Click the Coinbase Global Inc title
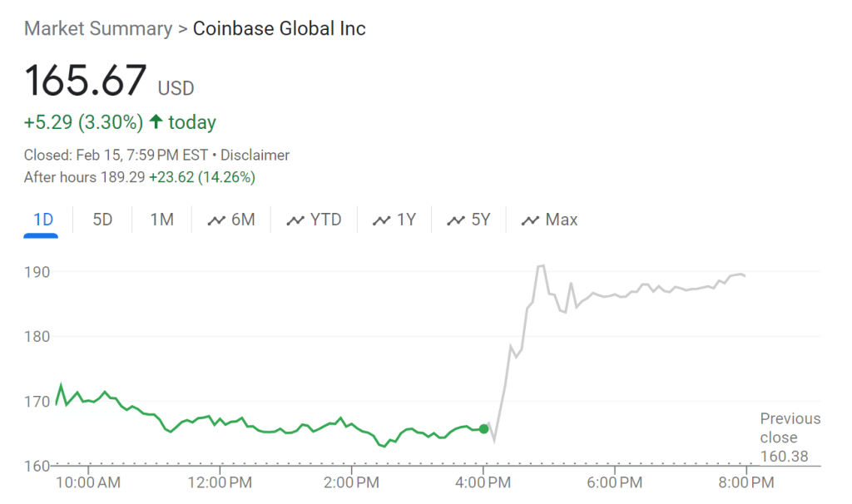 tap(280, 28)
